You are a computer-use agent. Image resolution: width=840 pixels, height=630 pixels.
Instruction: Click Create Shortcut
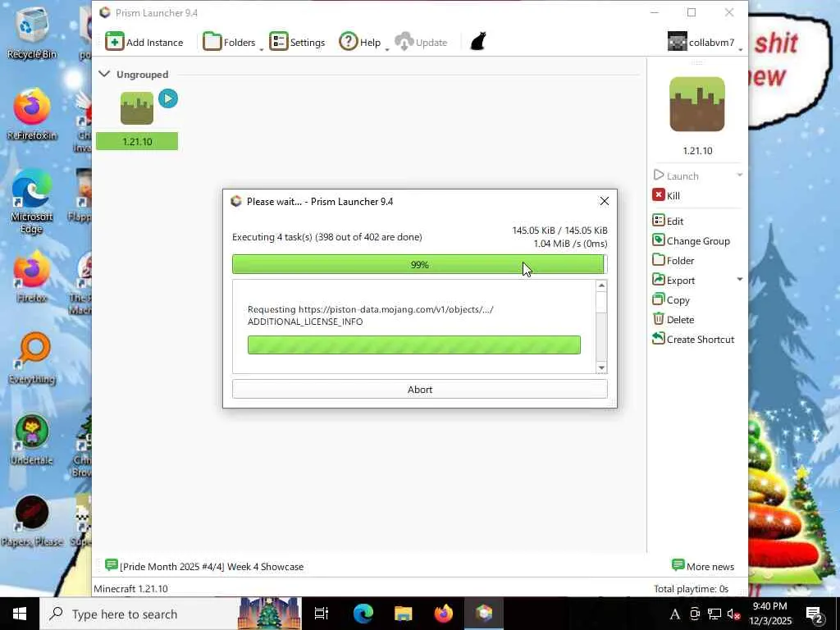click(x=693, y=339)
